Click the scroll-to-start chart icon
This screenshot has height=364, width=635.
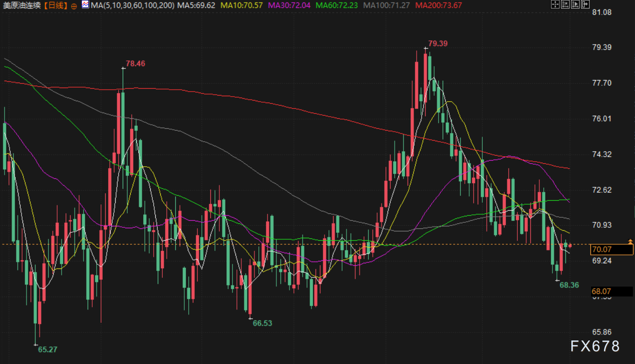tap(565, 5)
